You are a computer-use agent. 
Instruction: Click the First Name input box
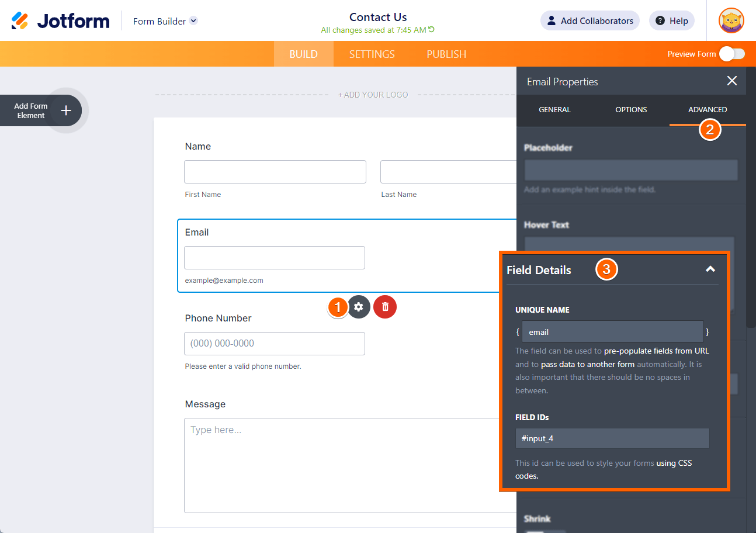[275, 172]
